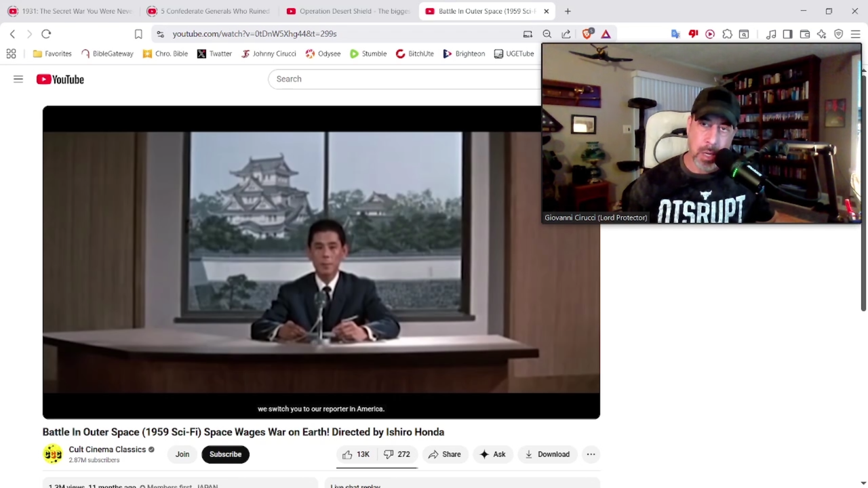
Task: Click the zoom out magnifier icon
Action: pos(547,34)
